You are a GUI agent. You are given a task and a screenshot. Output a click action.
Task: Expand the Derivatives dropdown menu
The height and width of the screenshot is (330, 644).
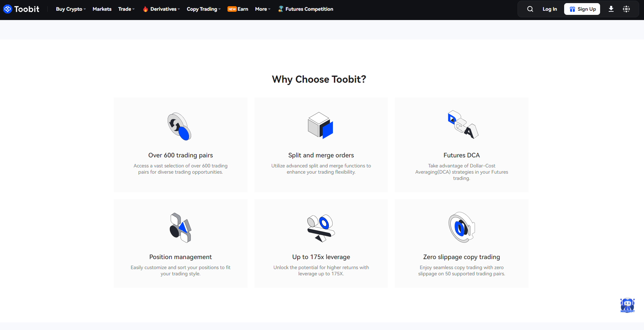pos(165,9)
